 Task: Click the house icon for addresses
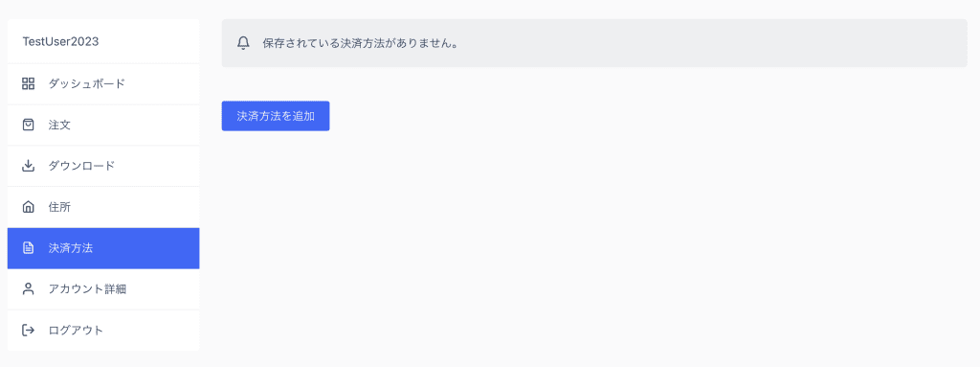(x=28, y=207)
